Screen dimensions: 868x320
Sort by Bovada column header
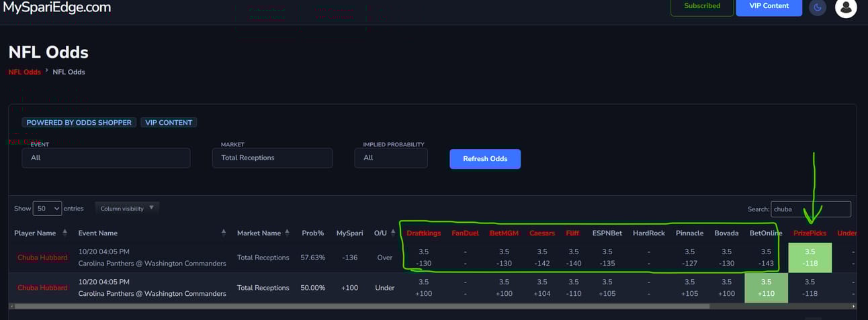pos(726,233)
